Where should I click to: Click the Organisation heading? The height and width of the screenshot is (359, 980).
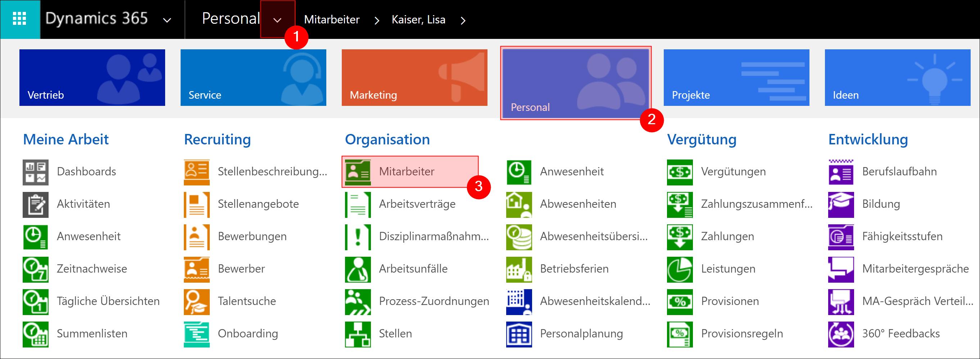387,139
